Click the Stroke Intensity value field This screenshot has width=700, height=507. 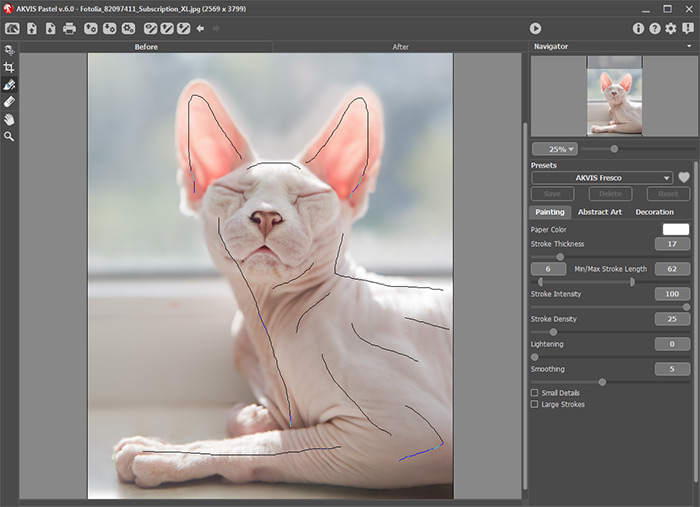(x=672, y=294)
